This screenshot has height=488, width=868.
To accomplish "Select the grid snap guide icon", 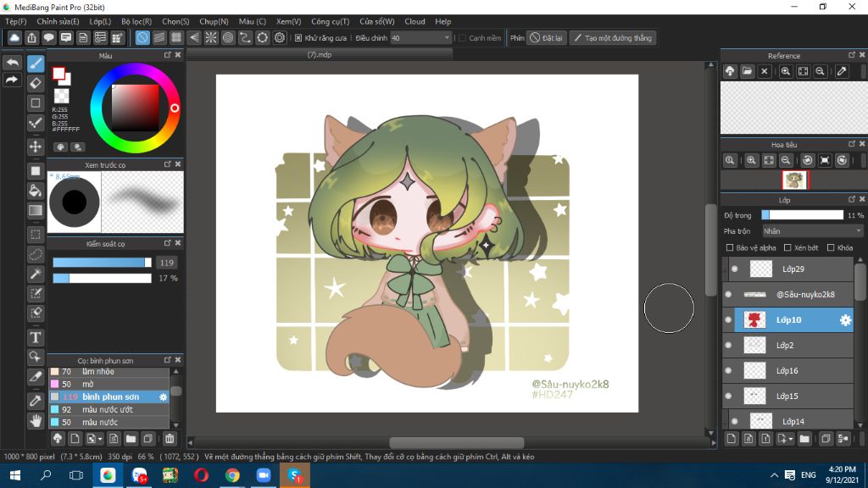I will (176, 37).
